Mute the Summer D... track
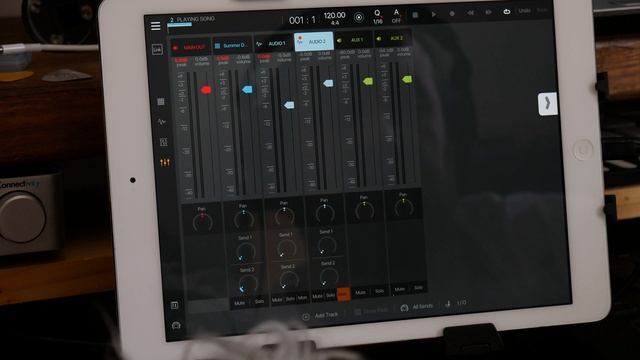This screenshot has height=360, width=640. pyautogui.click(x=240, y=303)
